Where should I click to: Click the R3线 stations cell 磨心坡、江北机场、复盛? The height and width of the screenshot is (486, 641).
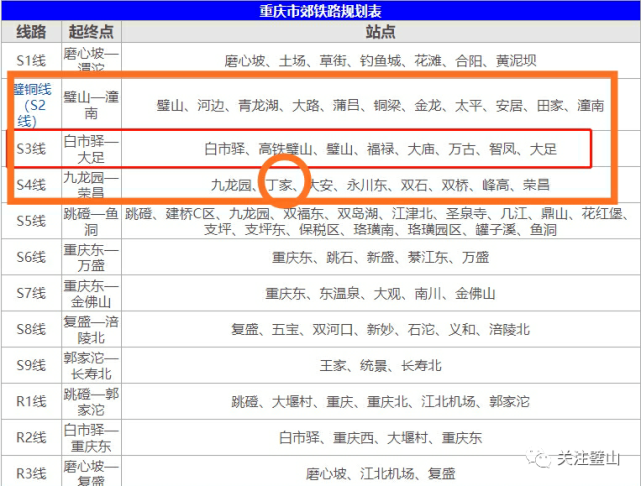[x=380, y=471]
